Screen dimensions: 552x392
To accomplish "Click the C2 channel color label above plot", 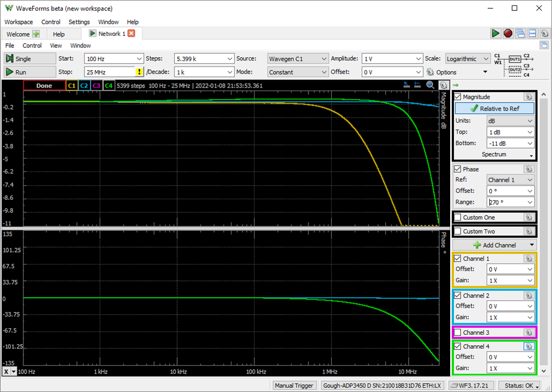I will [83, 85].
